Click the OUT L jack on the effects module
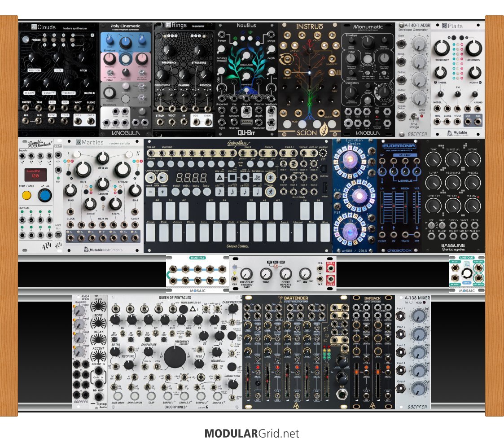The height and width of the screenshot is (443, 504). click(330, 269)
